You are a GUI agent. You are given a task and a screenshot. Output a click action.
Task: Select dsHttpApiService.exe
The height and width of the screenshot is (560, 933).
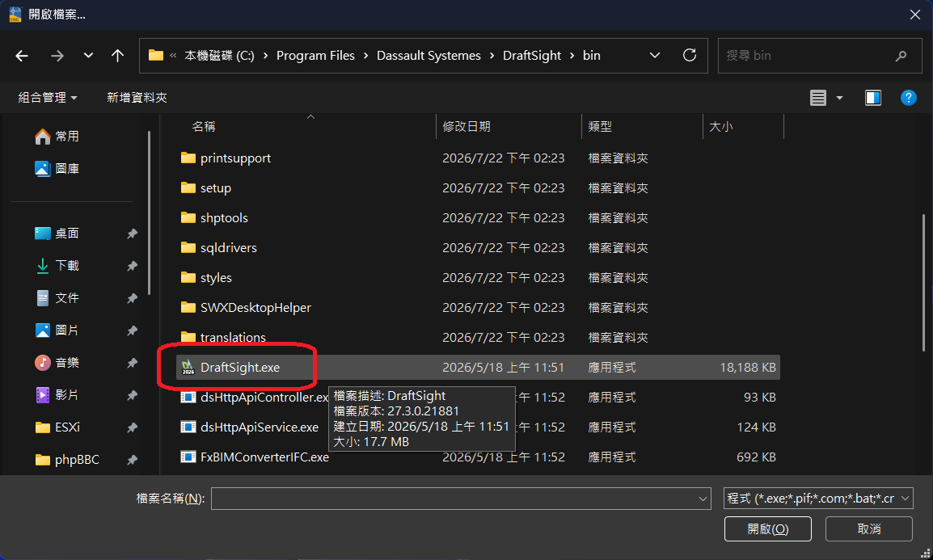[x=259, y=427]
